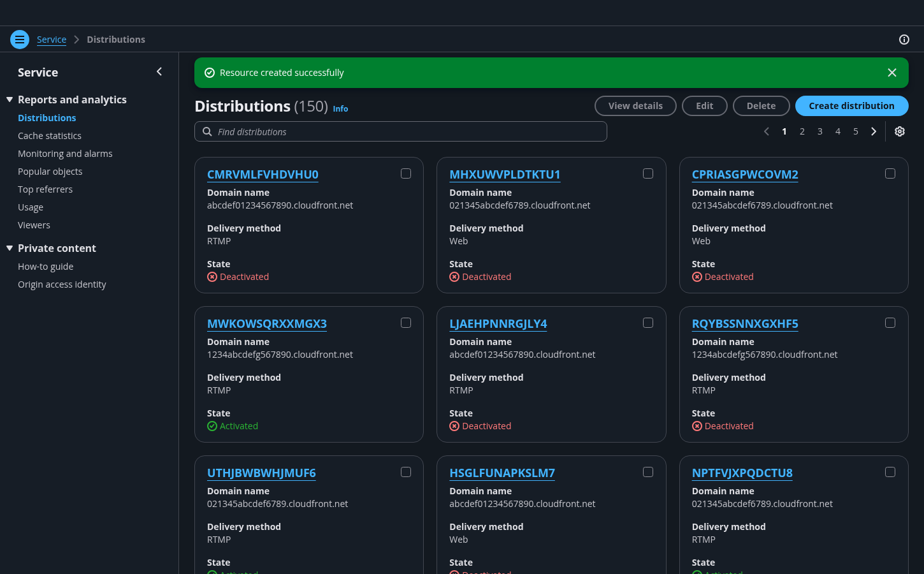The height and width of the screenshot is (574, 924).
Task: Click the search magnifier icon
Action: click(x=207, y=131)
